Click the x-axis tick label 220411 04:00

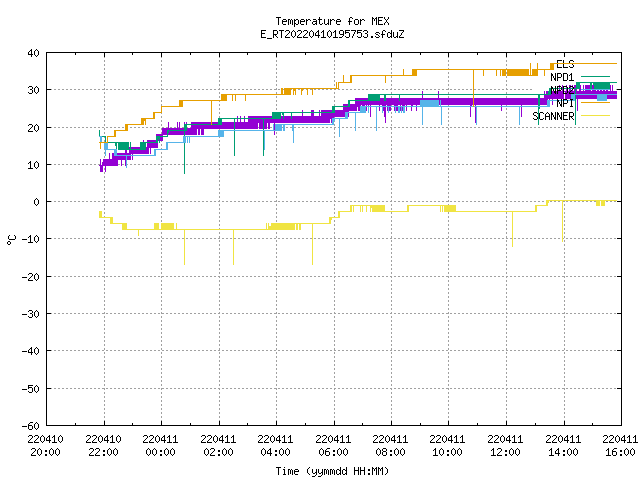[x=276, y=445]
